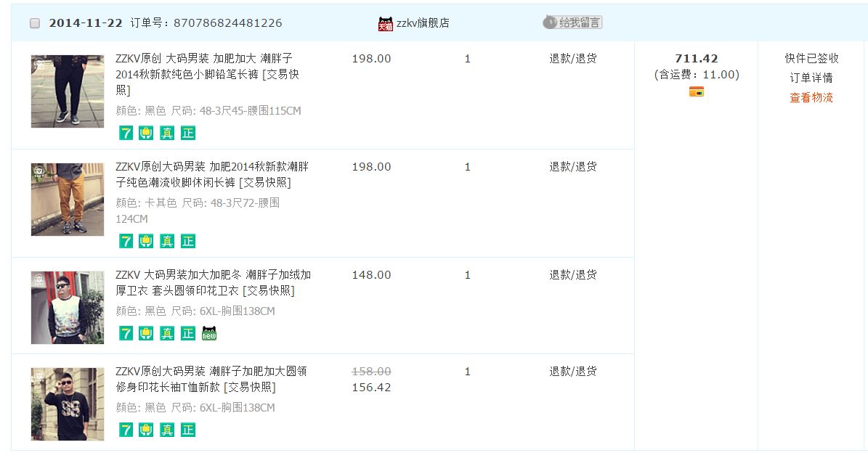The image size is (868, 458).
Task: Click the green new badge on the sweatshirt item
Action: (209, 333)
